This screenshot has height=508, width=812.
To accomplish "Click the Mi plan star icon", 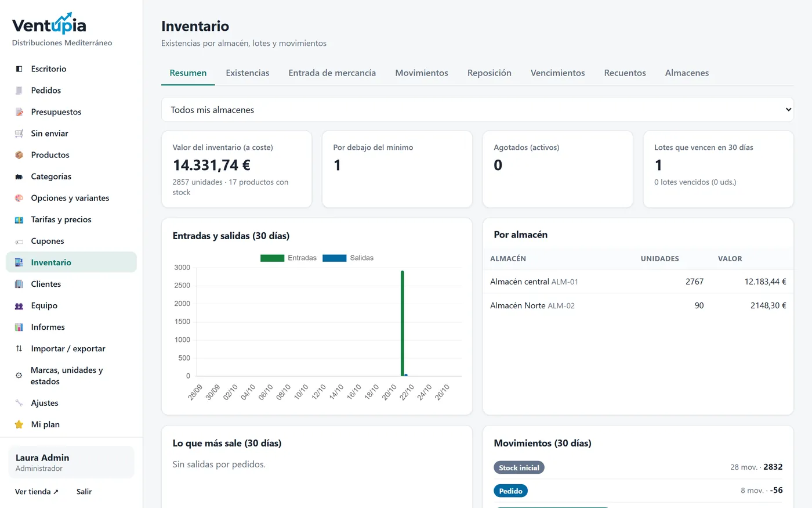I will click(19, 424).
